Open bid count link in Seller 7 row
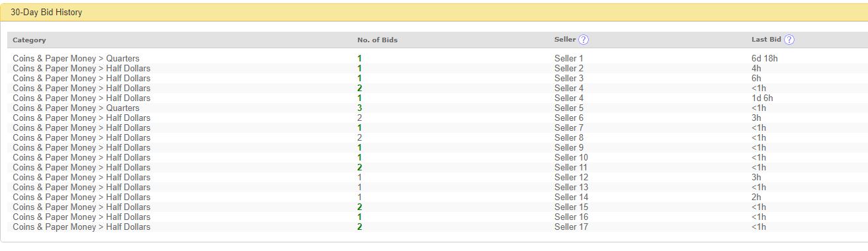 point(359,128)
